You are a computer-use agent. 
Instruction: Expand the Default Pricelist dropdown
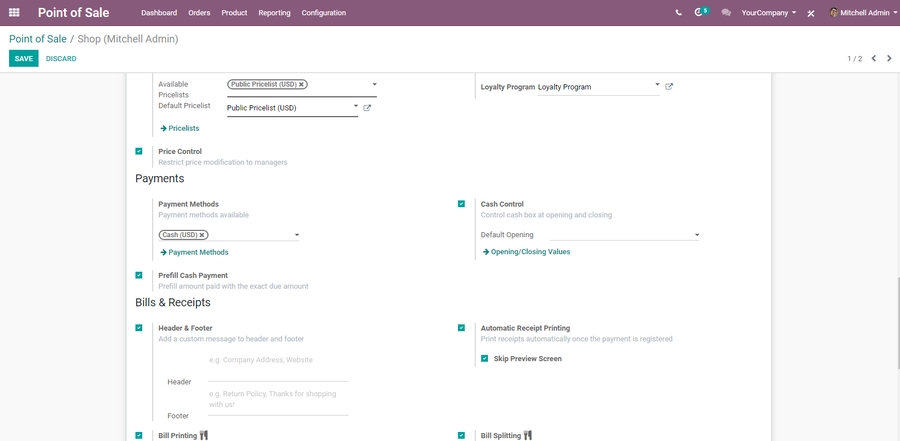pyautogui.click(x=355, y=106)
